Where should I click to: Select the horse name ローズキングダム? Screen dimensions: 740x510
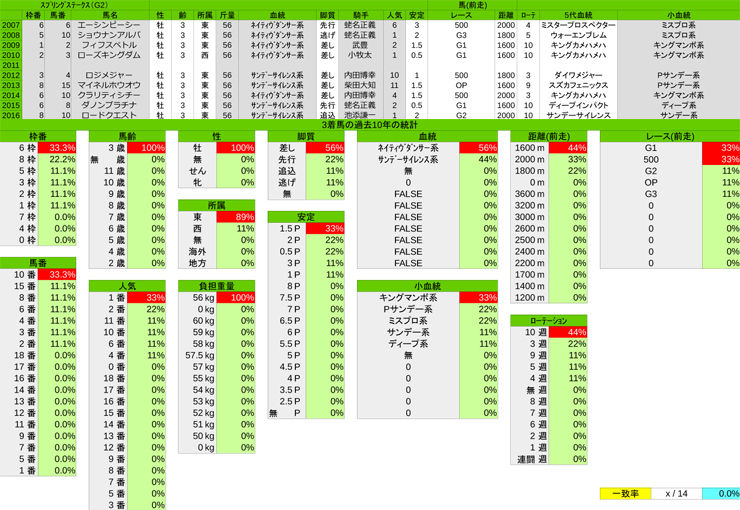coord(110,55)
